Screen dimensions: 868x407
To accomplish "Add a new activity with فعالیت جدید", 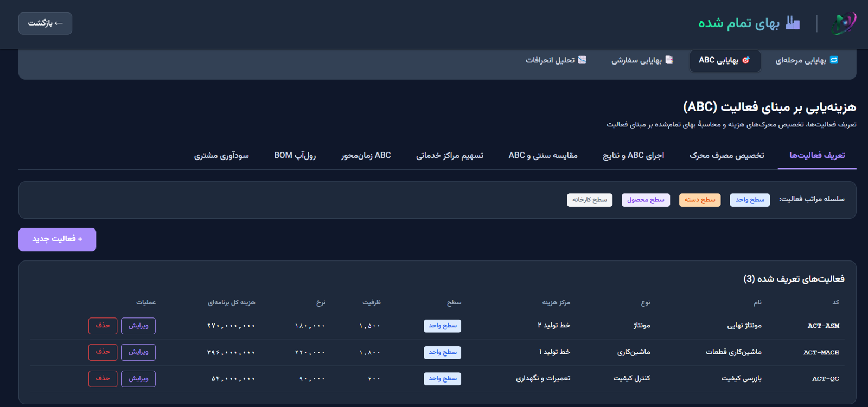I will (57, 239).
